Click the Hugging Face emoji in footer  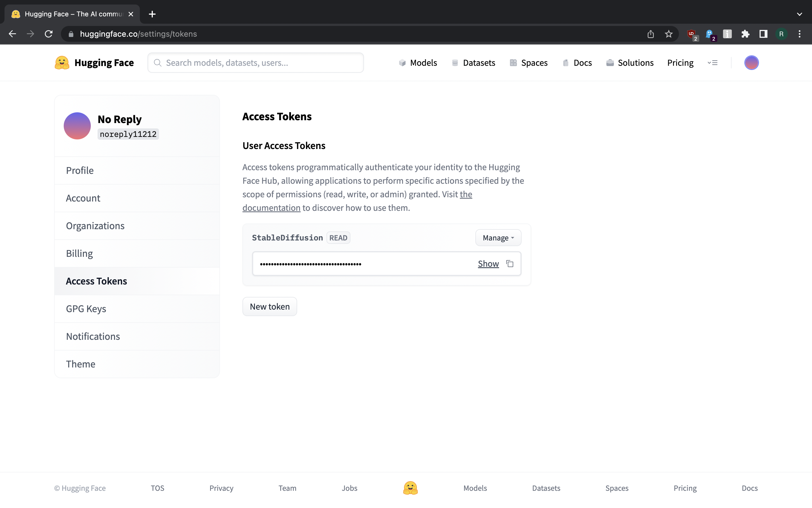point(410,488)
